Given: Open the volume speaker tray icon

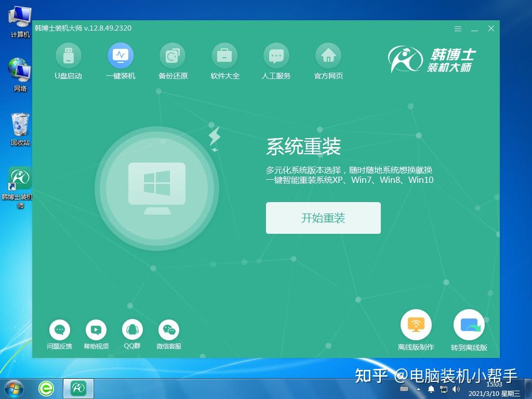Looking at the screenshot, I should click(456, 389).
